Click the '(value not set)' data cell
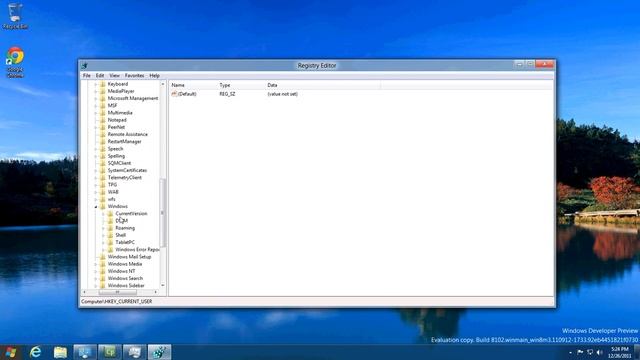Image resolution: width=640 pixels, height=360 pixels. (282, 94)
